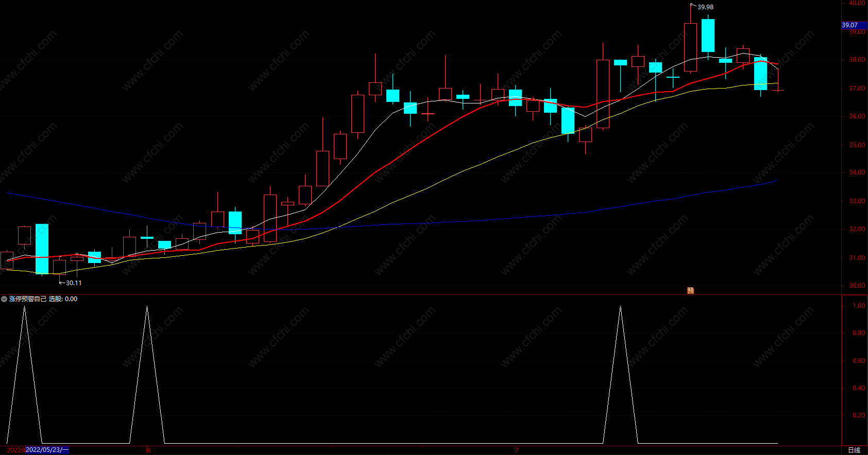Click the 2022年 year label on time axis
Screen dimensions: 868x455
[x=15, y=450]
